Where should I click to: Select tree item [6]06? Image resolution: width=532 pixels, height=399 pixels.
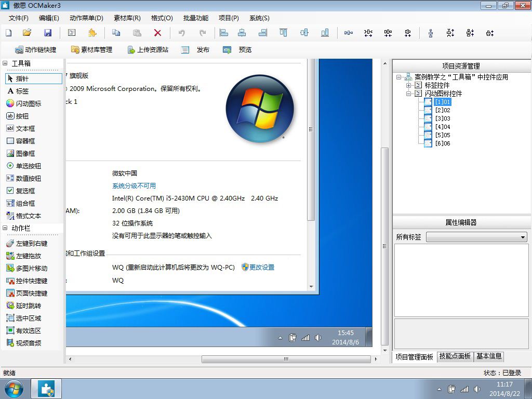443,143
